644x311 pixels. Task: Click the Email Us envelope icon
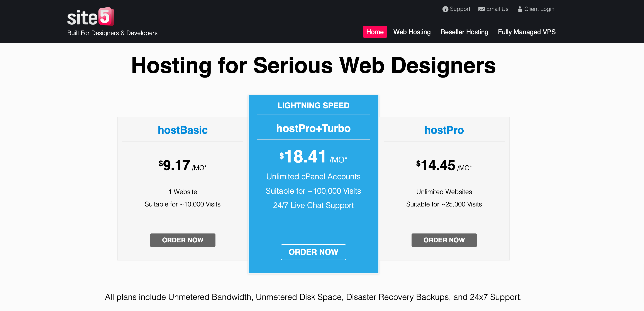(481, 9)
